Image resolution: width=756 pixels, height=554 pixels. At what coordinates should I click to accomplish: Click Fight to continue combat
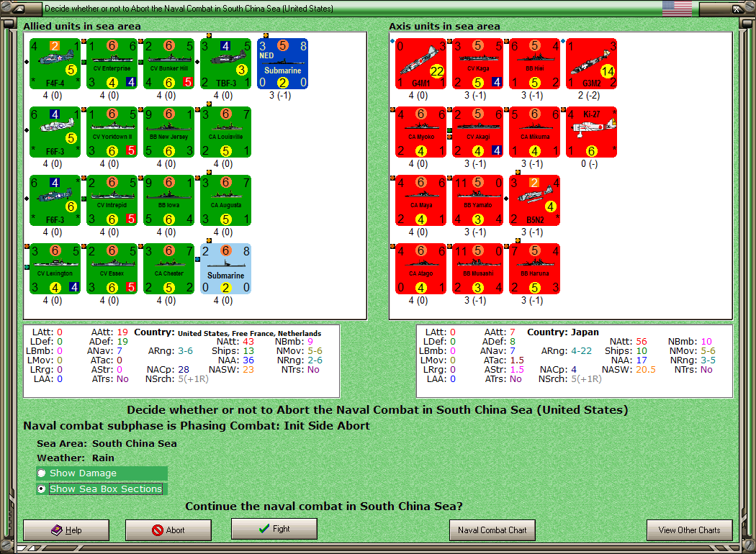(x=274, y=529)
